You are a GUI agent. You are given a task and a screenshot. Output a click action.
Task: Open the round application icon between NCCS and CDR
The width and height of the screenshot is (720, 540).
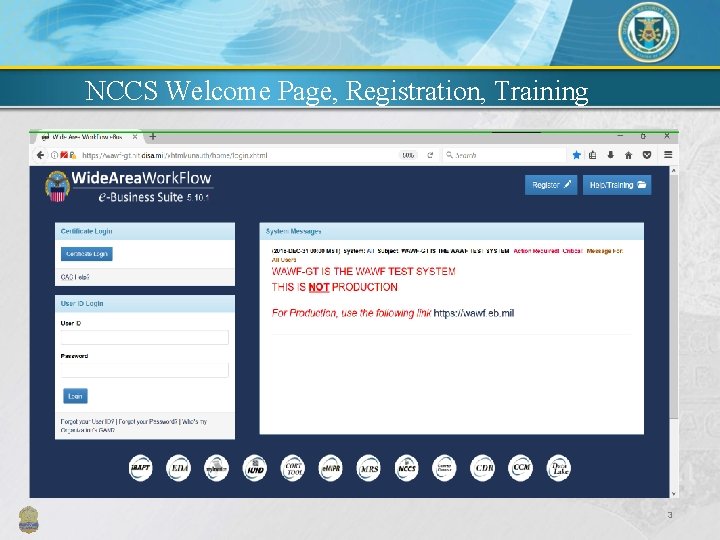444,468
